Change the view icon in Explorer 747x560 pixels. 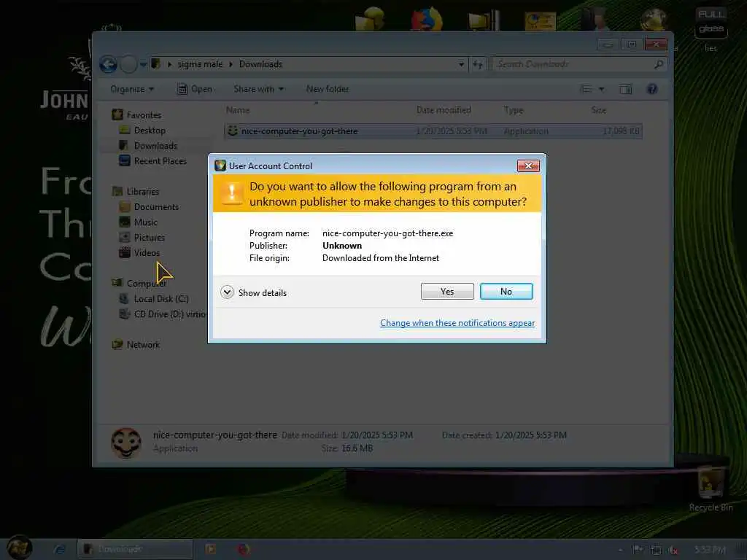(586, 89)
